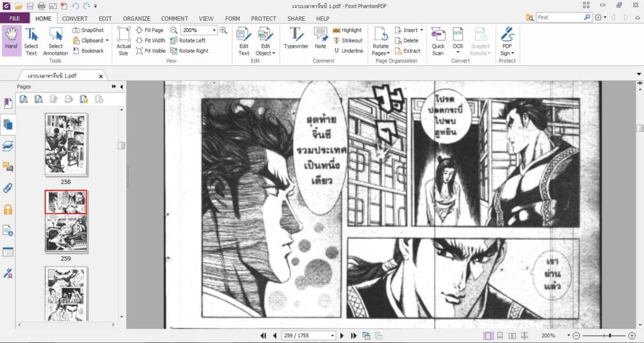The width and height of the screenshot is (644, 343).
Task: Switch to continuous facing view mode
Action: coord(525,335)
